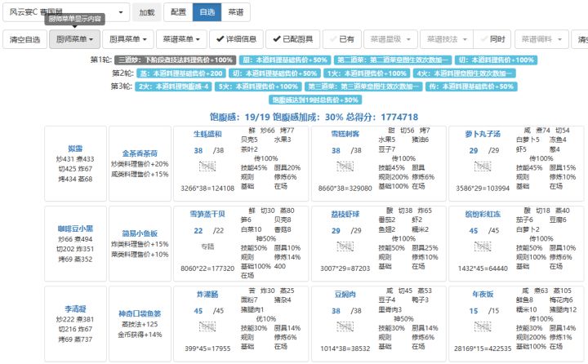The image size is (588, 364).
Task: Click the 加载 button
Action: 147,12
